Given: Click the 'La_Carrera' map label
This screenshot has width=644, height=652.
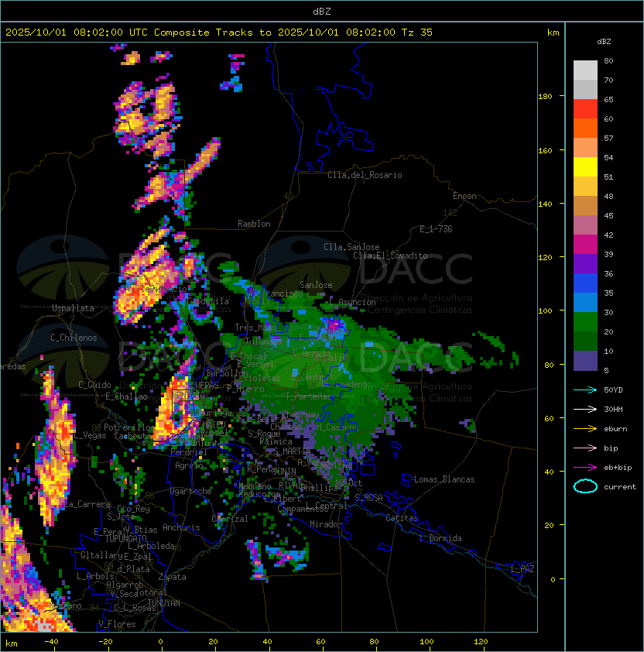Looking at the screenshot, I should 87,504.
